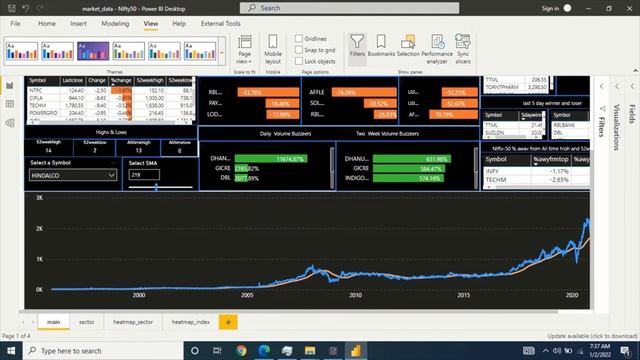The image size is (640, 360).
Task: Open the Sync slicers pane
Action: click(x=463, y=49)
